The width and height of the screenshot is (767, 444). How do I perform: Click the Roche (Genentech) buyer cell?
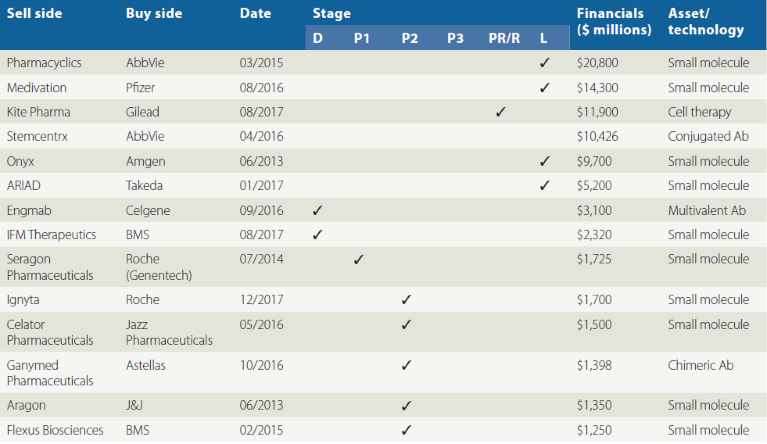[159, 267]
